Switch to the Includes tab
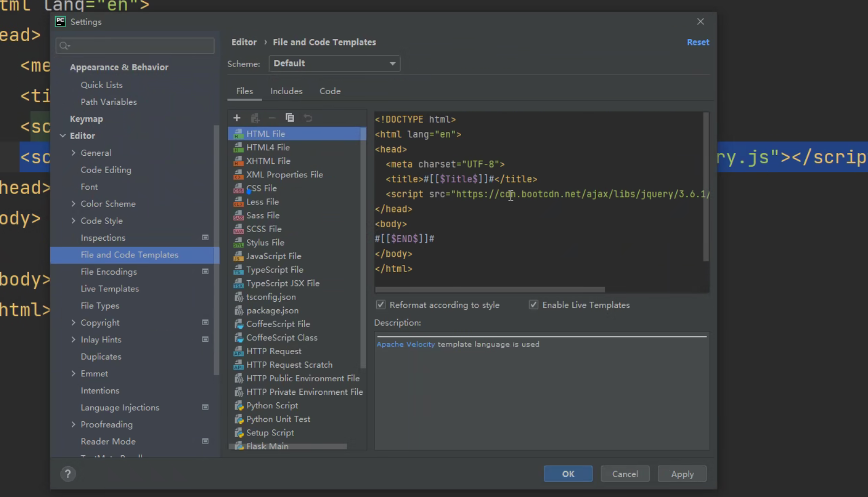The image size is (868, 497). click(x=286, y=91)
